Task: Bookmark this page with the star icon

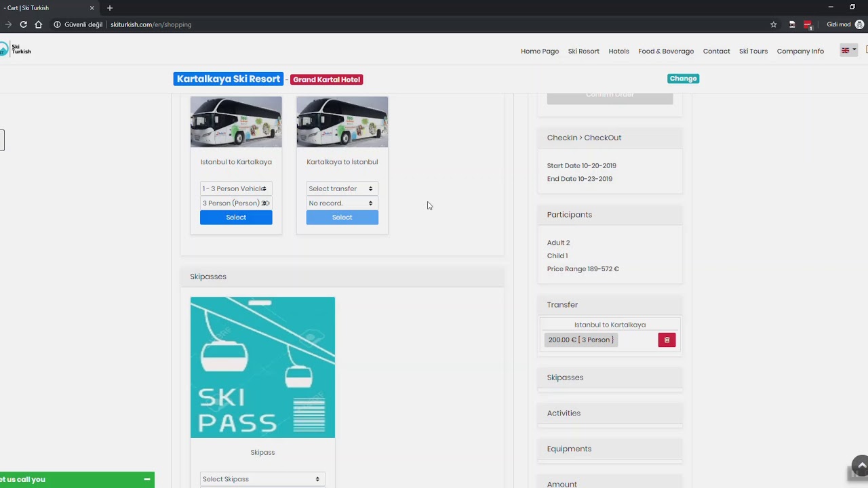Action: point(773,24)
